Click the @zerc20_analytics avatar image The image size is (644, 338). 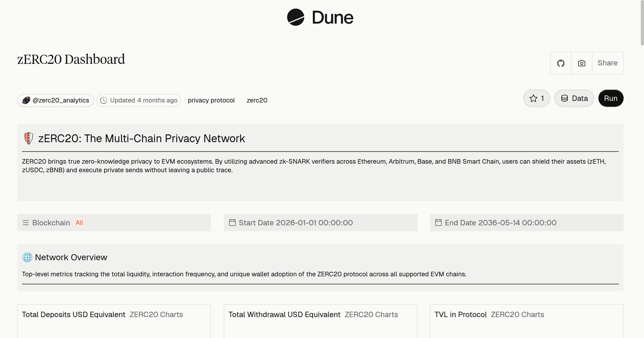point(26,100)
